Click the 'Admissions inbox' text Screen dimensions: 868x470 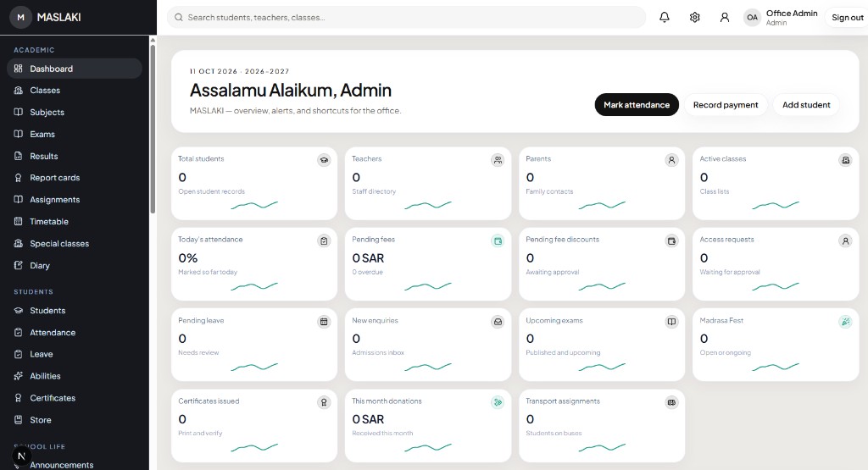(378, 353)
